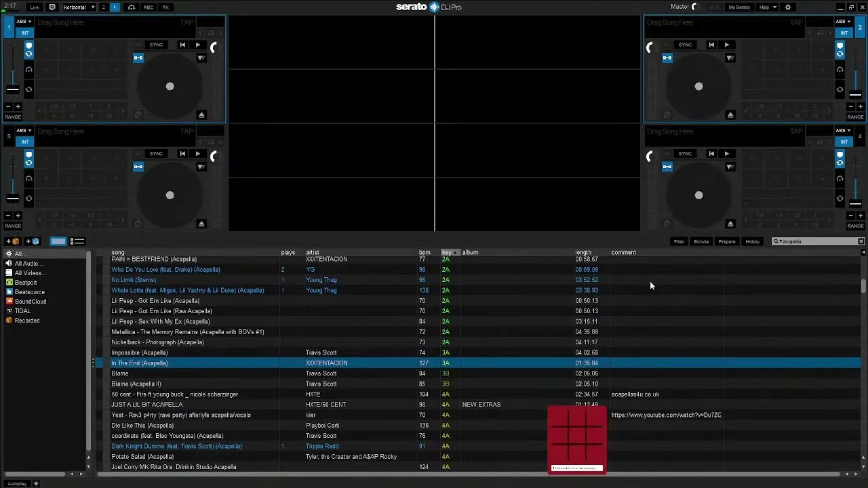
Task: Open TIDAL in the sidebar
Action: coord(22,311)
